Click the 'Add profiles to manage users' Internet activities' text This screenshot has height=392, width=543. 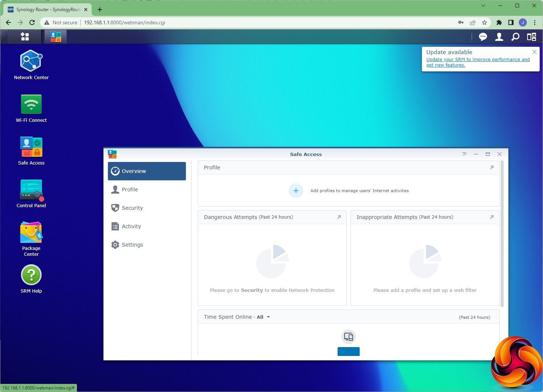(360, 191)
